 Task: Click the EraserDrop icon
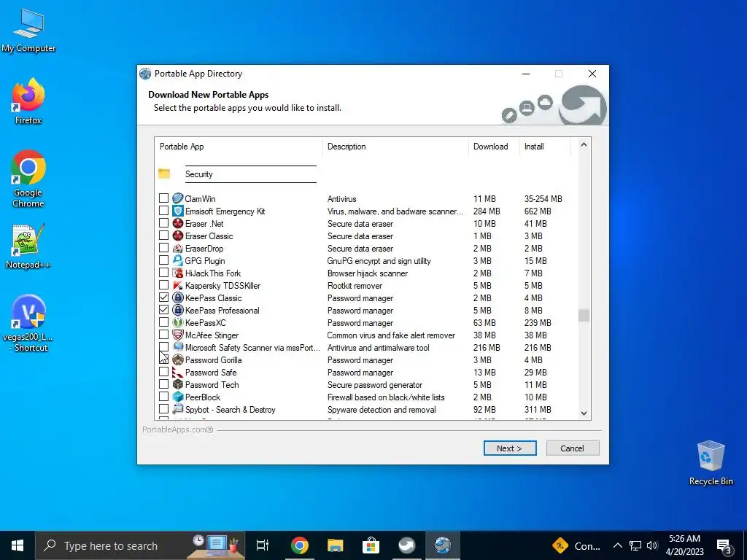pos(178,248)
